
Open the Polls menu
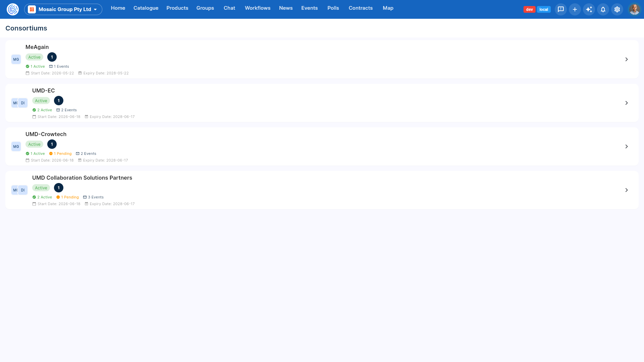tap(333, 8)
